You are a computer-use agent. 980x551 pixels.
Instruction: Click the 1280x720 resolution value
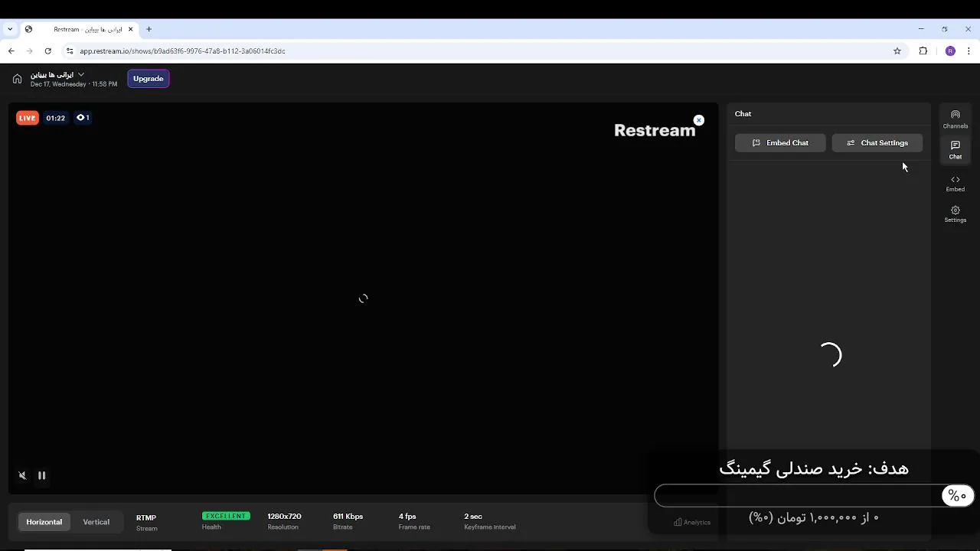284,517
